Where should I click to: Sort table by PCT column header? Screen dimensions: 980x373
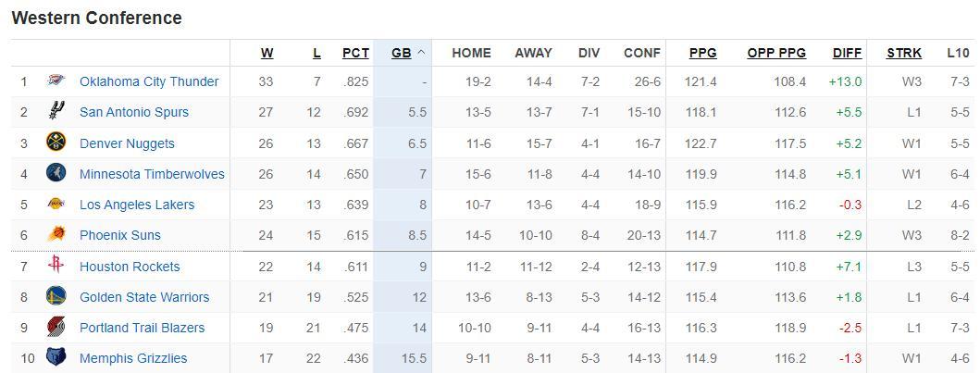(x=355, y=53)
